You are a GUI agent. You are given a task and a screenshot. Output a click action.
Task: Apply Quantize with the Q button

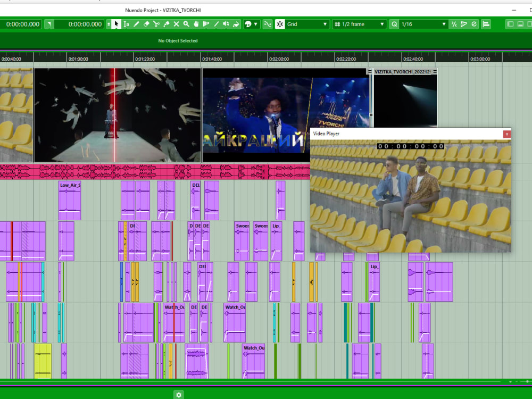(x=394, y=24)
